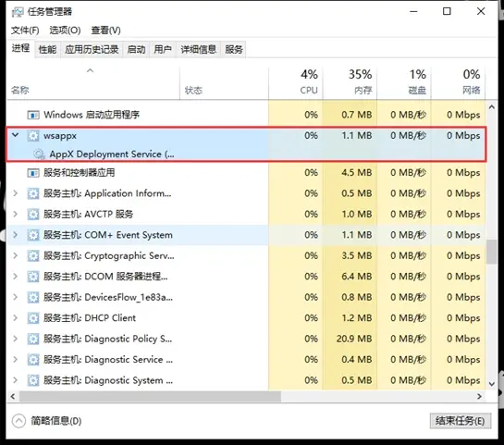Image resolution: width=504 pixels, height=445 pixels.
Task: Click the 4.5 MB memory value
Action: [x=357, y=173]
